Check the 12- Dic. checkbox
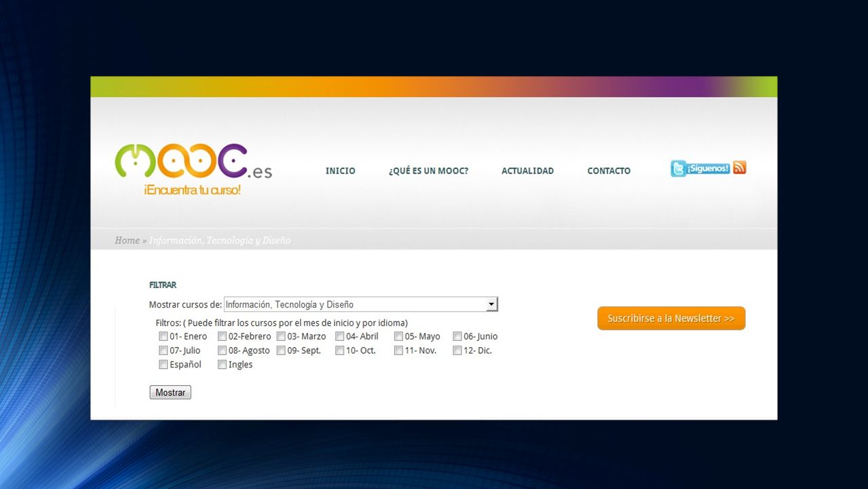The image size is (868, 489). 457,350
